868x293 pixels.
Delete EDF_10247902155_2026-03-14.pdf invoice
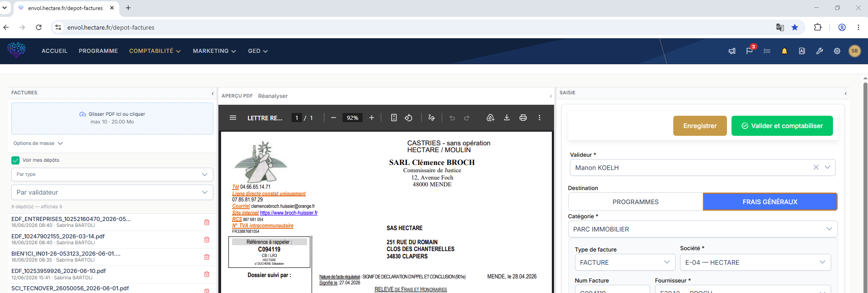pos(207,240)
